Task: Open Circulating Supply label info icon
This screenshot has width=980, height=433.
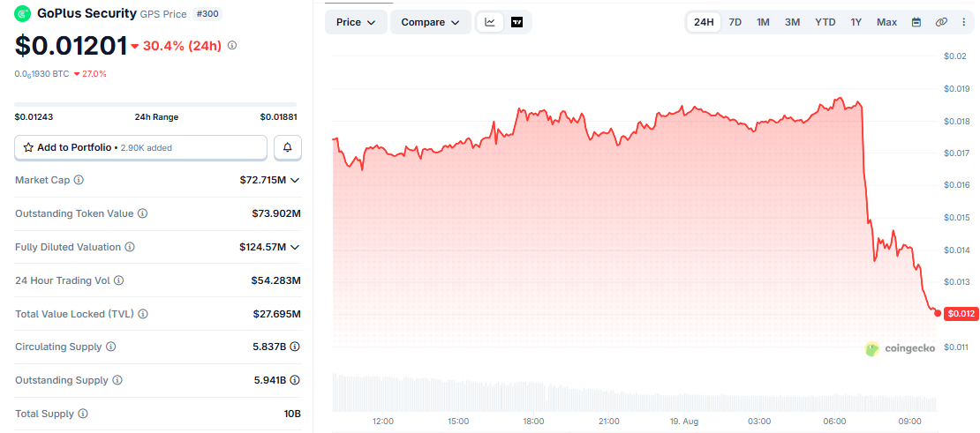Action: click(x=111, y=347)
